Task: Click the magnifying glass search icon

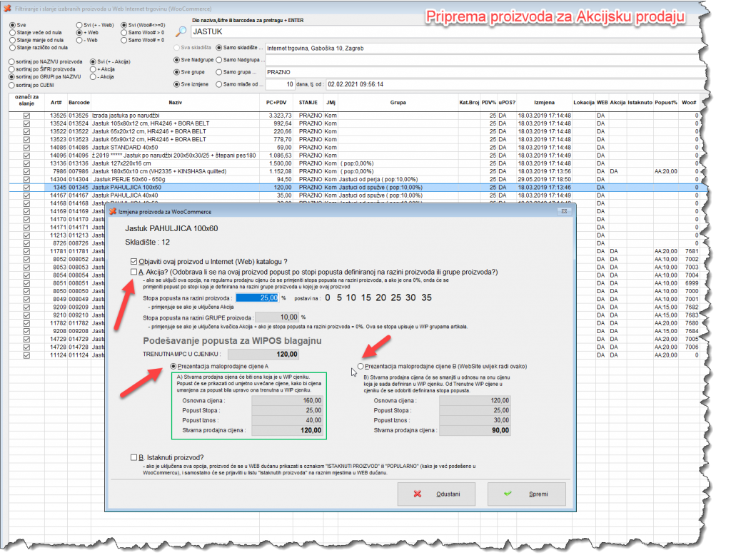Action: pos(181,31)
